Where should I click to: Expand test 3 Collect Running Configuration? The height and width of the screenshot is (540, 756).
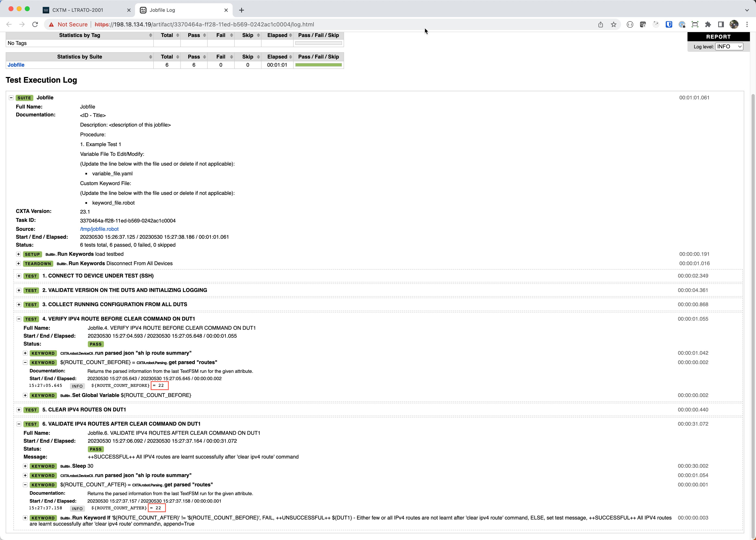coord(19,305)
